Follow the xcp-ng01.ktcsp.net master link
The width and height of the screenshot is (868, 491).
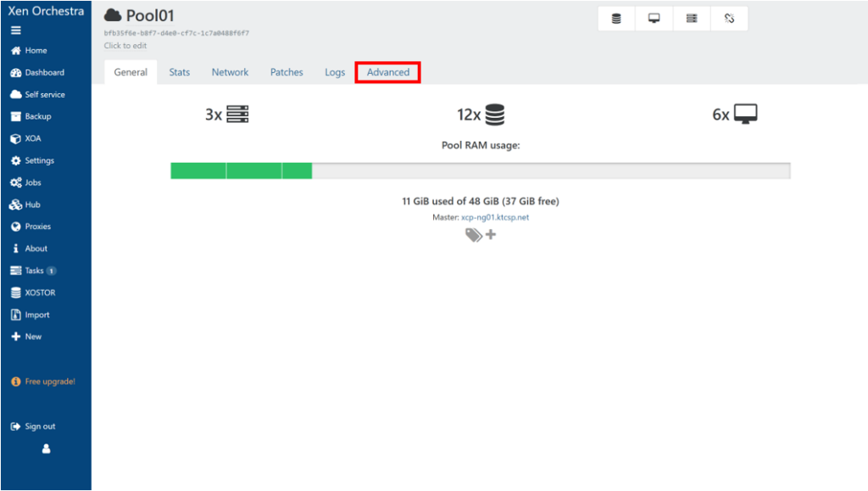pos(494,218)
